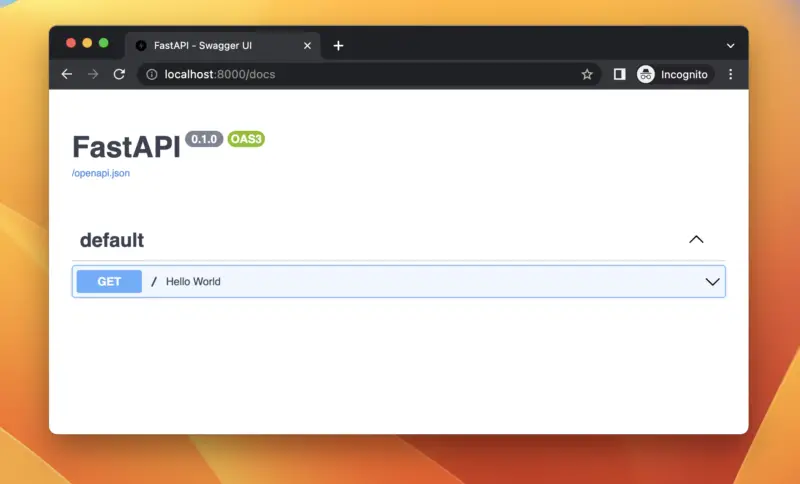Open the tab search dropdown arrow
The height and width of the screenshot is (484, 800).
coord(731,46)
